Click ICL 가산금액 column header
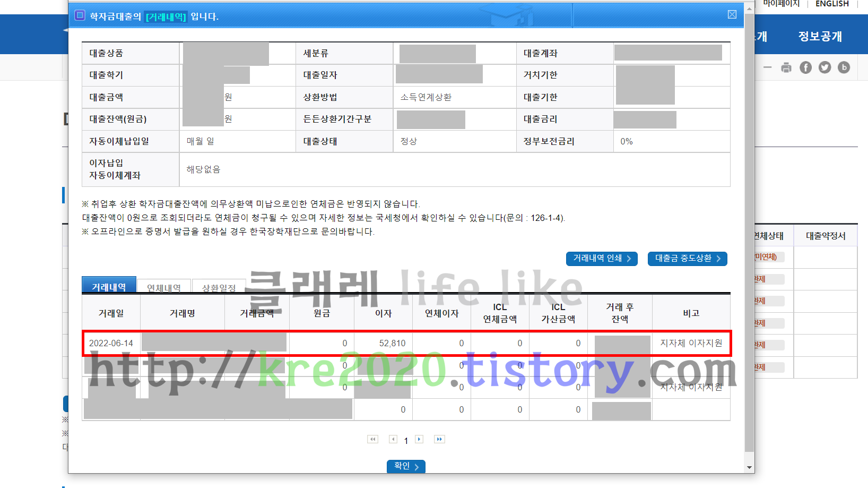Viewport: 868px width, 488px height. click(x=558, y=313)
